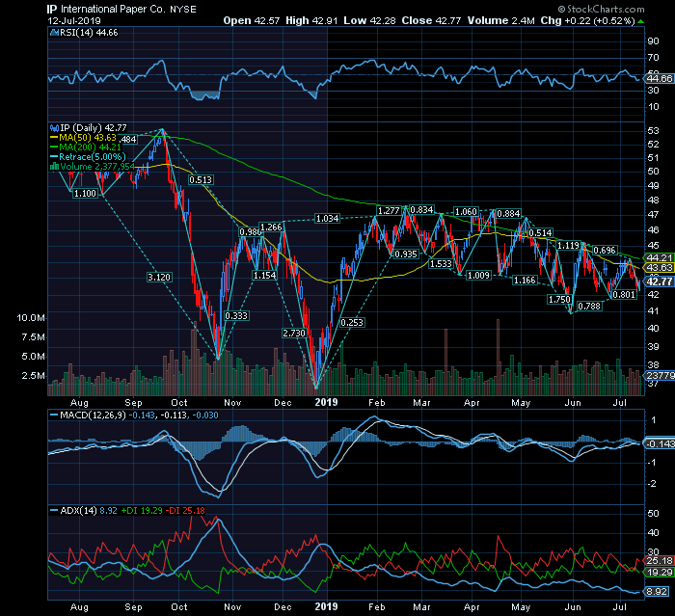The image size is (675, 616).
Task: Click the red '25.18' tag on ADX axis
Action: click(659, 561)
